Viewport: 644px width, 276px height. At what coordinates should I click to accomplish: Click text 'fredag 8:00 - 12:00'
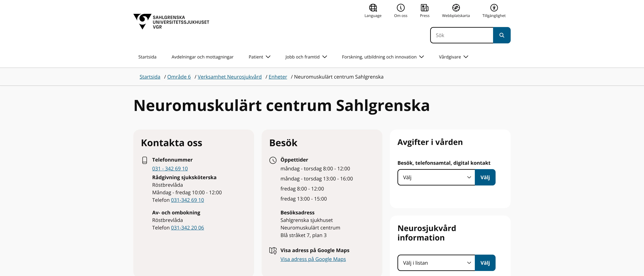tap(302, 189)
